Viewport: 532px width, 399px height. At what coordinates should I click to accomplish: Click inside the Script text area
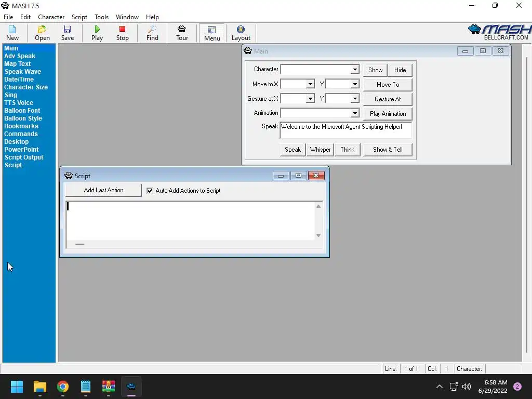pos(190,221)
